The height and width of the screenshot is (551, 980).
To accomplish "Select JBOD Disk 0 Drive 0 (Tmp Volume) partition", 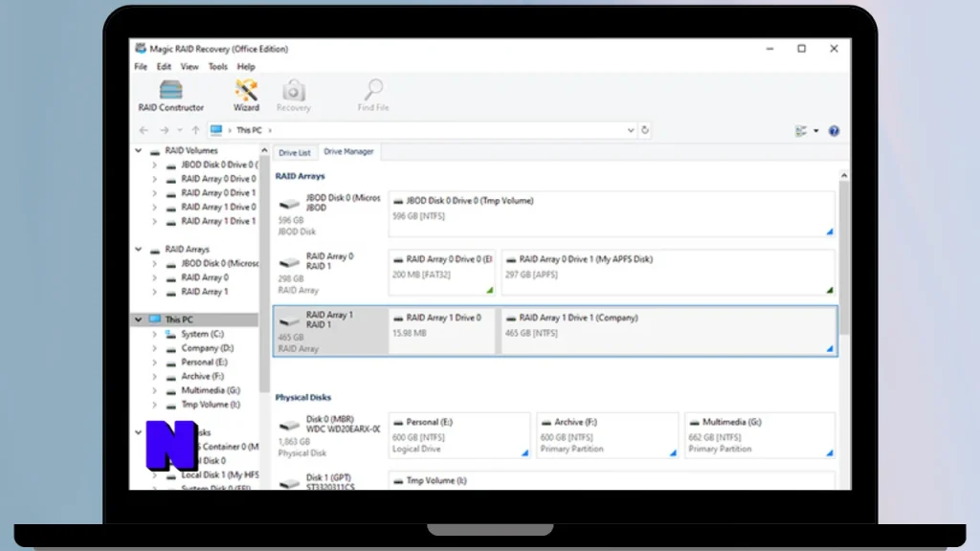I will coord(612,214).
